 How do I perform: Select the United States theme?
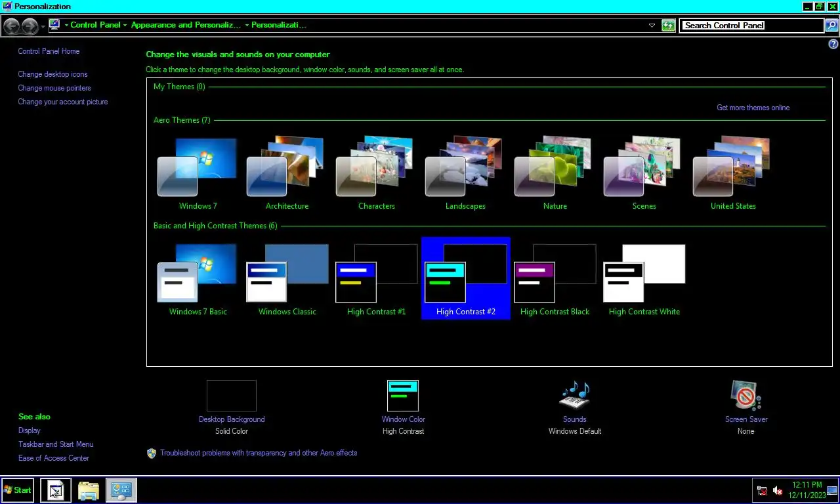tap(733, 173)
